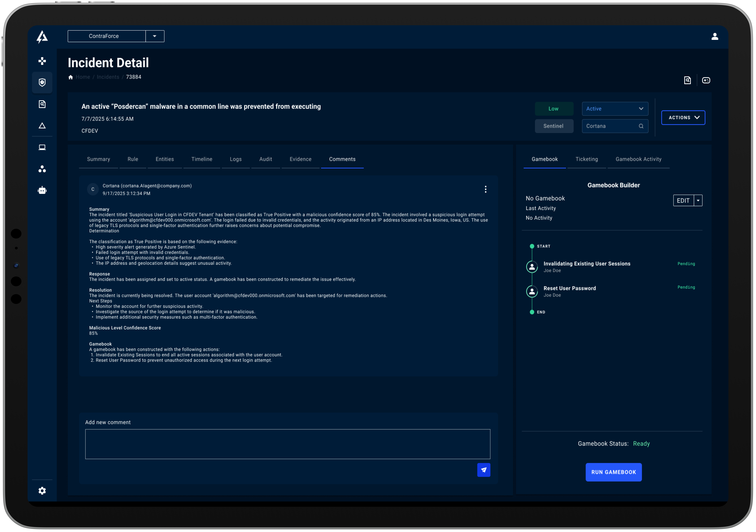Expand the ContraForce tenant dropdown arrow
Viewport: 756px width, 532px height.
click(154, 36)
